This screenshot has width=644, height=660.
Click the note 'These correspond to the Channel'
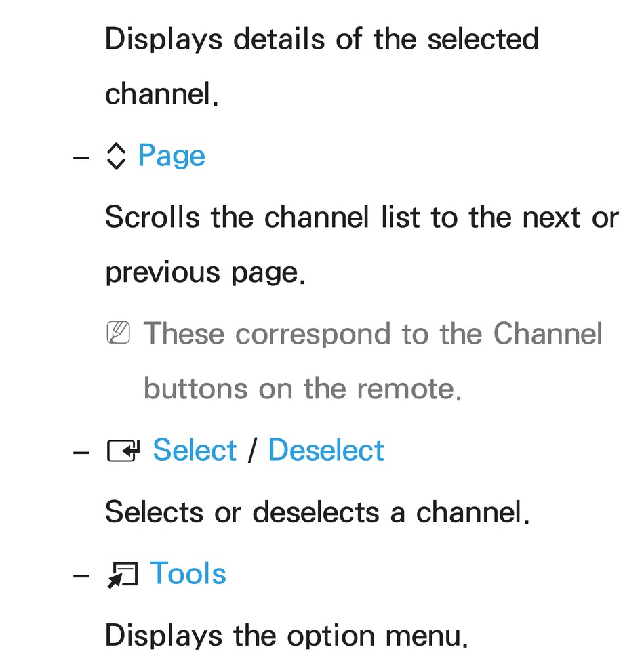[373, 333]
